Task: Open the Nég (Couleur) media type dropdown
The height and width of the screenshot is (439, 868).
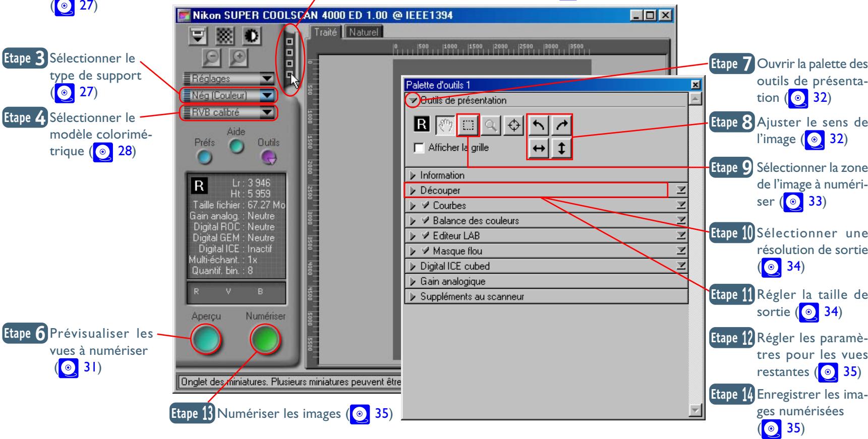Action: pyautogui.click(x=228, y=95)
